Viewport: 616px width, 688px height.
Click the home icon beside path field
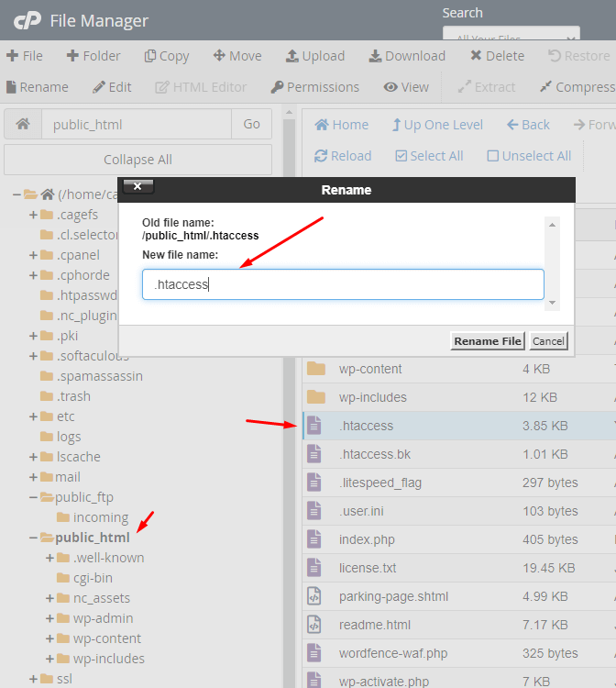[23, 124]
